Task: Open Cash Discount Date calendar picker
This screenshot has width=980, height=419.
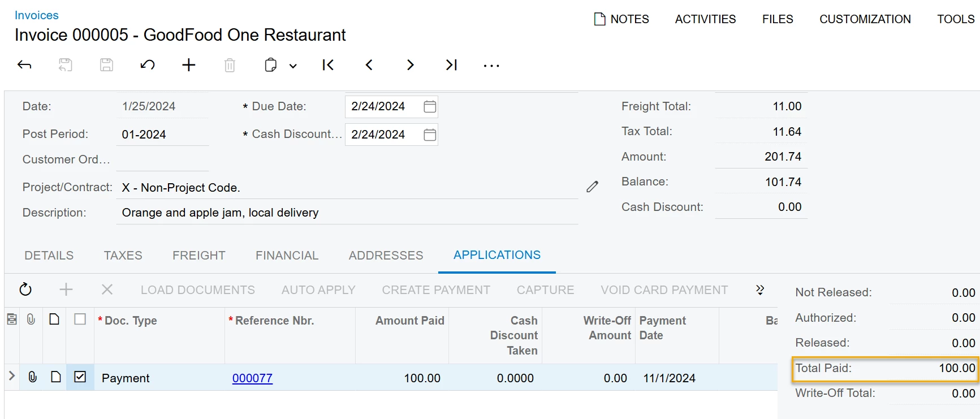Action: pos(430,135)
